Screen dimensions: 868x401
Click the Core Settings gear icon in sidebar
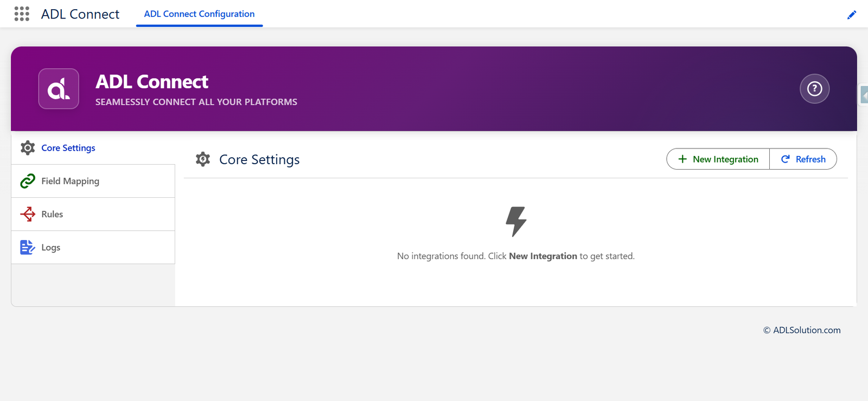tap(28, 148)
